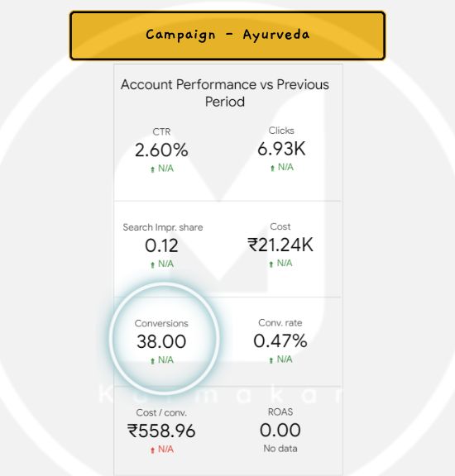Click the green up arrow under Cost

pyautogui.click(x=271, y=264)
